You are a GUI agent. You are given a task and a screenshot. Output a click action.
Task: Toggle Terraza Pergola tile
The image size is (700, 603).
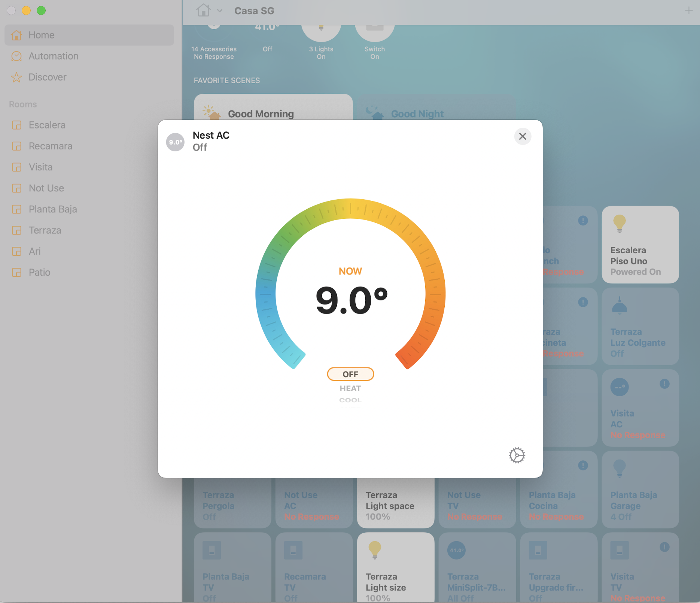pyautogui.click(x=232, y=503)
